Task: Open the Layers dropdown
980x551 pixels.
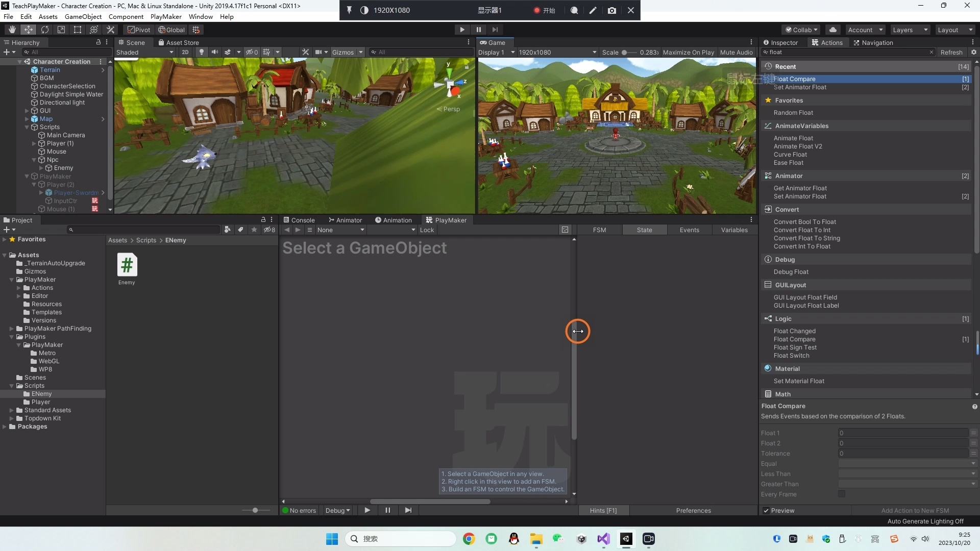Action: click(910, 30)
